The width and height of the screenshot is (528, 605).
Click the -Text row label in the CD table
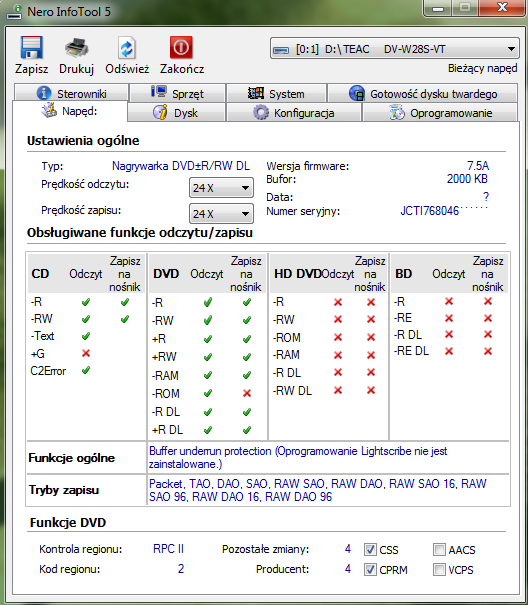coord(42,336)
